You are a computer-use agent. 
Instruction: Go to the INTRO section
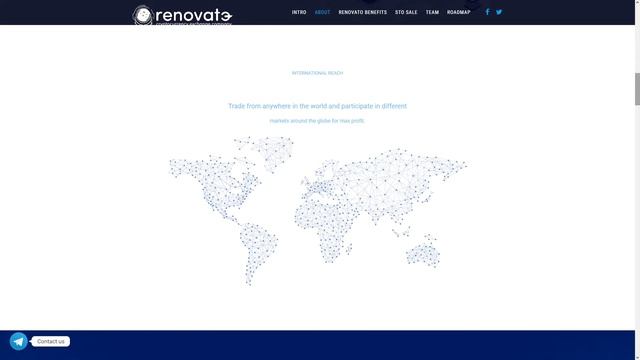[x=299, y=12]
